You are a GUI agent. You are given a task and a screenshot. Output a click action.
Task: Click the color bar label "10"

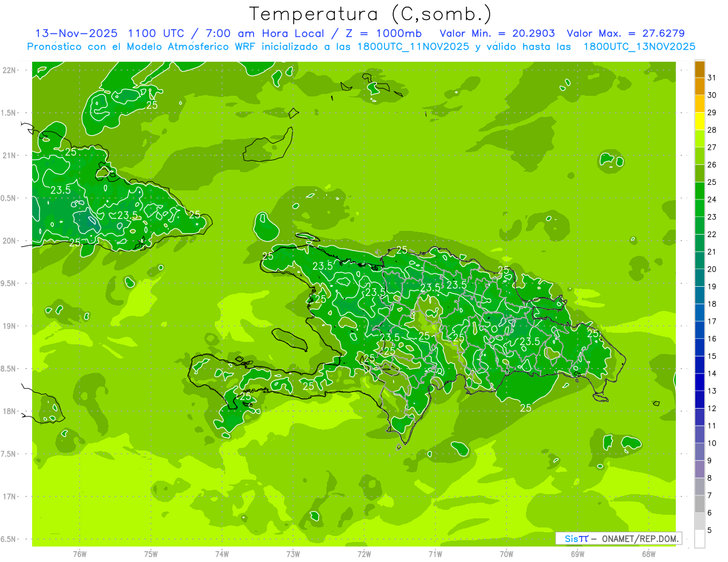712,443
